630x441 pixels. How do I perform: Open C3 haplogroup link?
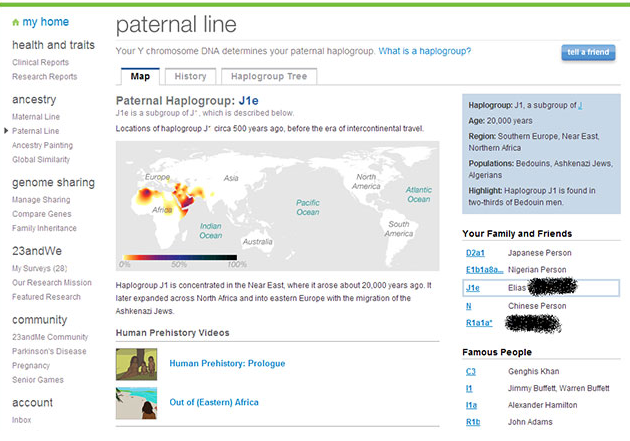[x=471, y=372]
